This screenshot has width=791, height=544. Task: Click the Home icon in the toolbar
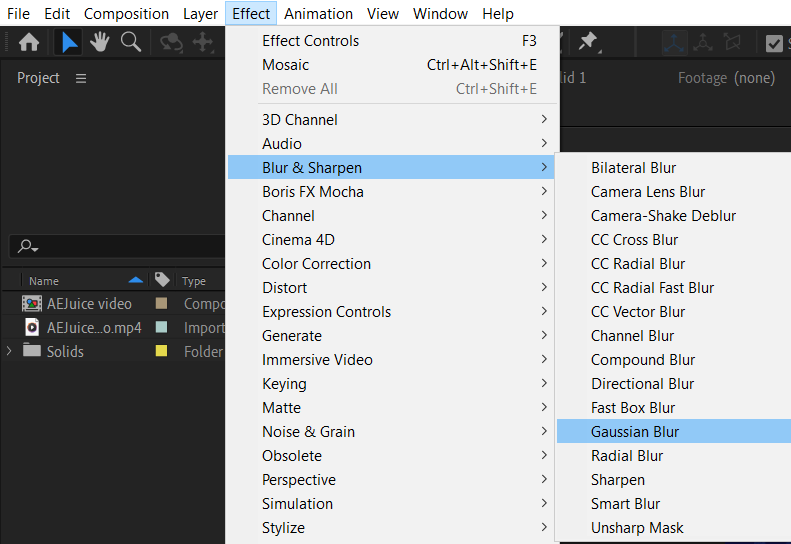[29, 42]
